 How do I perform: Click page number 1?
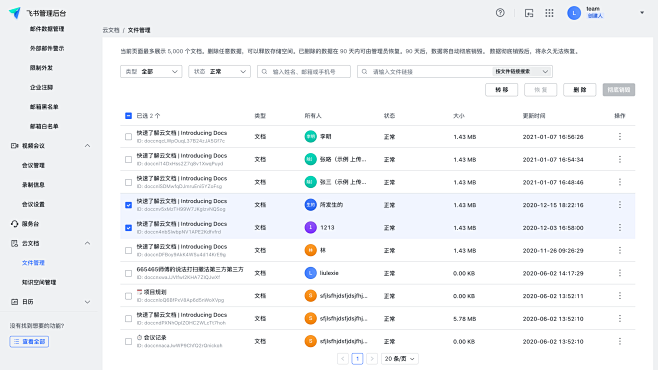[x=357, y=359]
